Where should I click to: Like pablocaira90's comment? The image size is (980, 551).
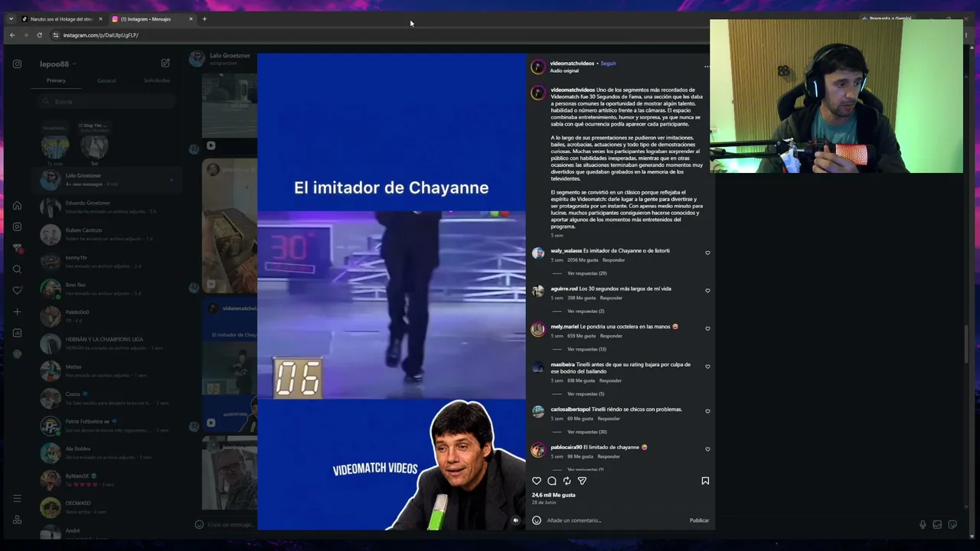(707, 449)
